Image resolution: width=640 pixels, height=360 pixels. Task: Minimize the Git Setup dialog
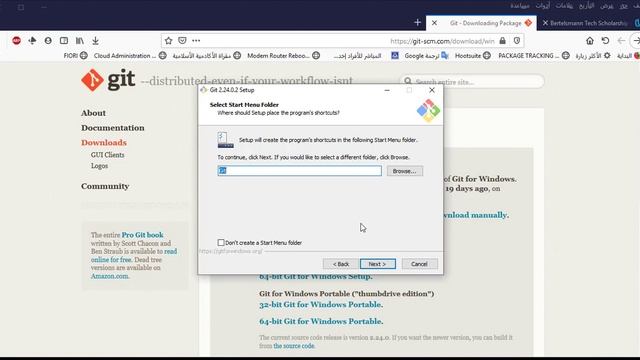tap(387, 90)
